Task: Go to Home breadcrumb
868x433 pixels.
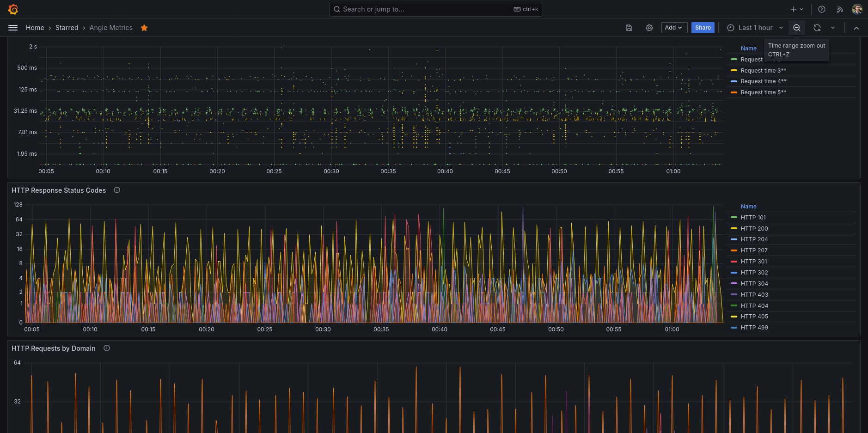Action: (x=35, y=28)
